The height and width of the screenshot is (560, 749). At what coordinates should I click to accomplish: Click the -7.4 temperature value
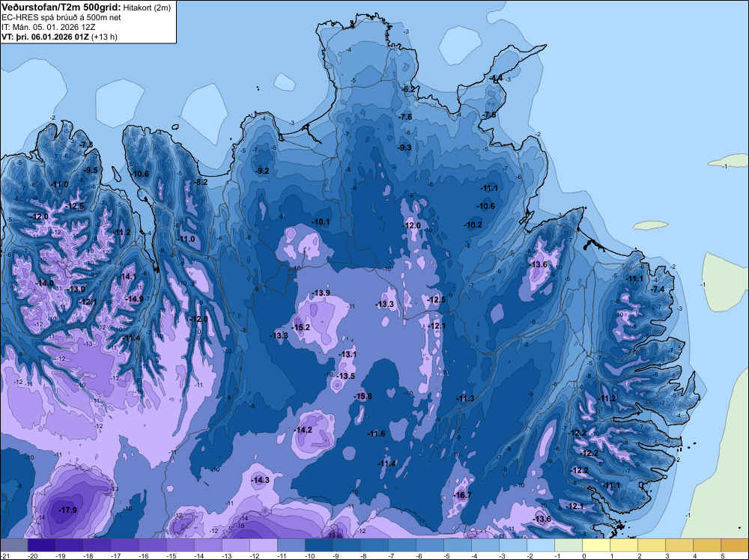coord(658,289)
